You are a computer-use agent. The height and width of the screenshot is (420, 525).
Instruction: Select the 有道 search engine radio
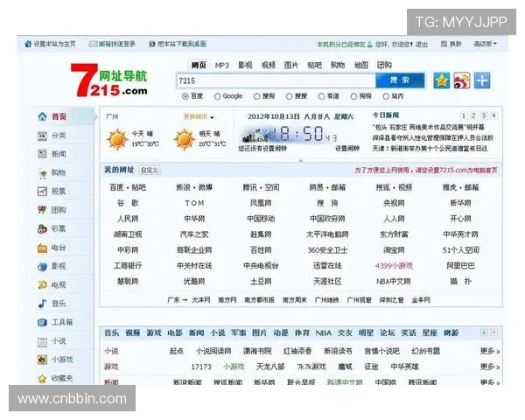pyautogui.click(x=321, y=96)
